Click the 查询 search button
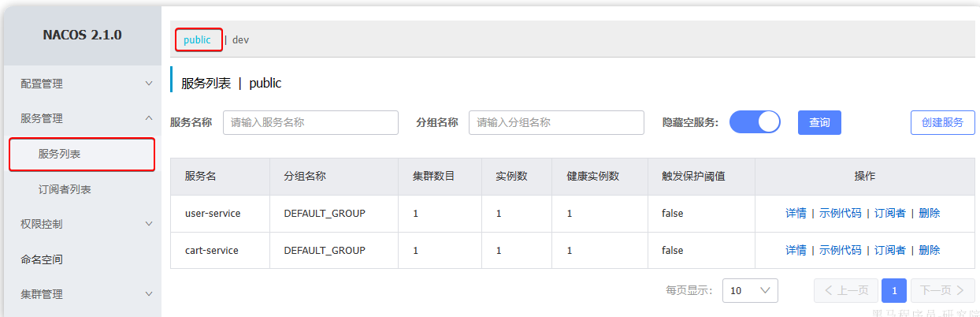This screenshot has width=980, height=317. click(x=819, y=122)
